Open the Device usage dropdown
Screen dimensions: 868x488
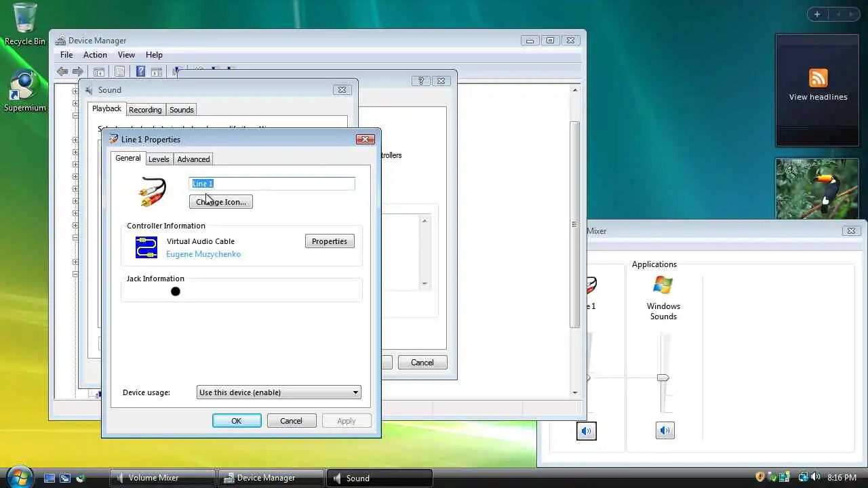(279, 392)
